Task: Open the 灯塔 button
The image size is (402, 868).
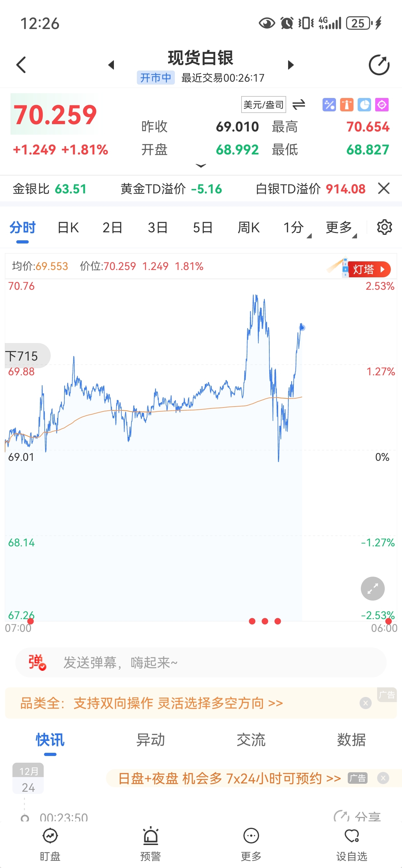Action: click(x=368, y=269)
